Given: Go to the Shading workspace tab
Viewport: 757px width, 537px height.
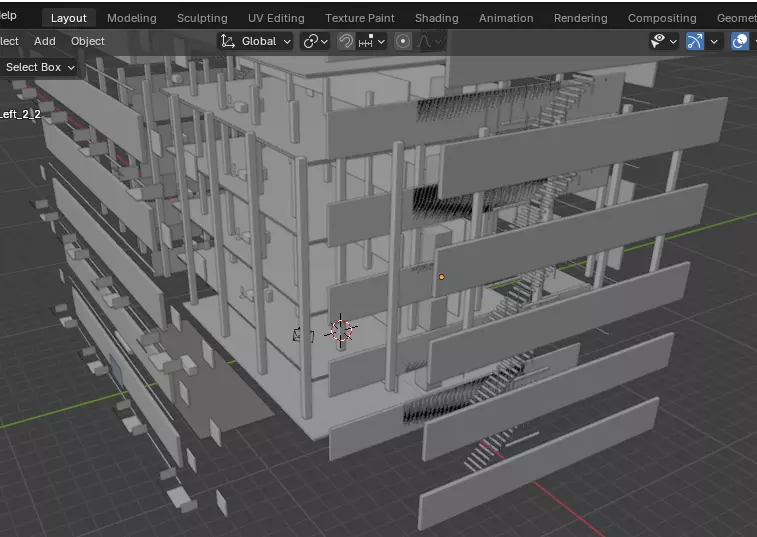Looking at the screenshot, I should pyautogui.click(x=437, y=18).
